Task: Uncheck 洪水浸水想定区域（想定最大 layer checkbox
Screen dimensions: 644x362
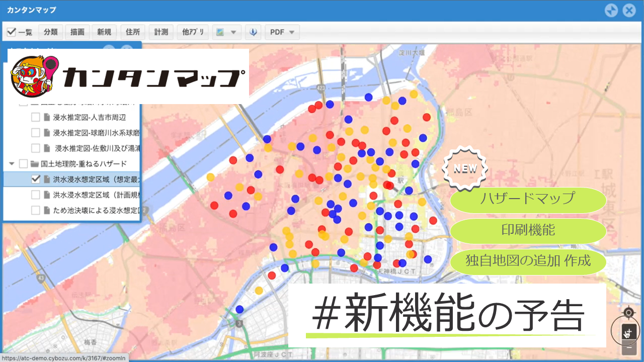Action: [x=36, y=179]
